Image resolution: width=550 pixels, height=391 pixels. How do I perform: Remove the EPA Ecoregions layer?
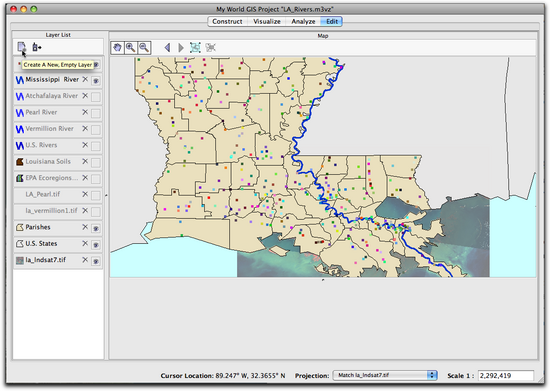pos(85,178)
